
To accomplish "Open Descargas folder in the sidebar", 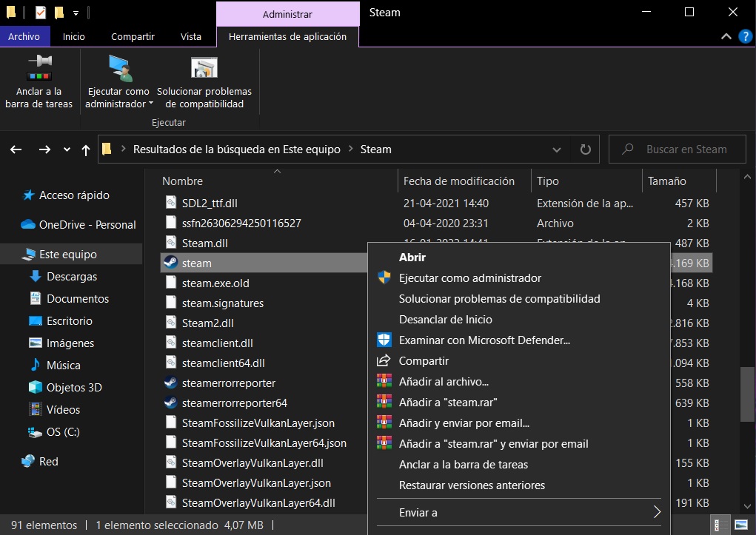I will click(71, 277).
